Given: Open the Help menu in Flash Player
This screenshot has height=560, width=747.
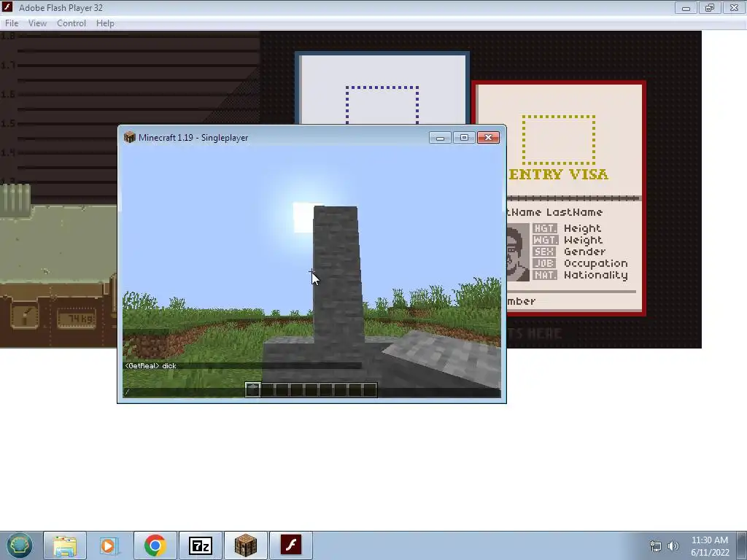Looking at the screenshot, I should click(105, 23).
